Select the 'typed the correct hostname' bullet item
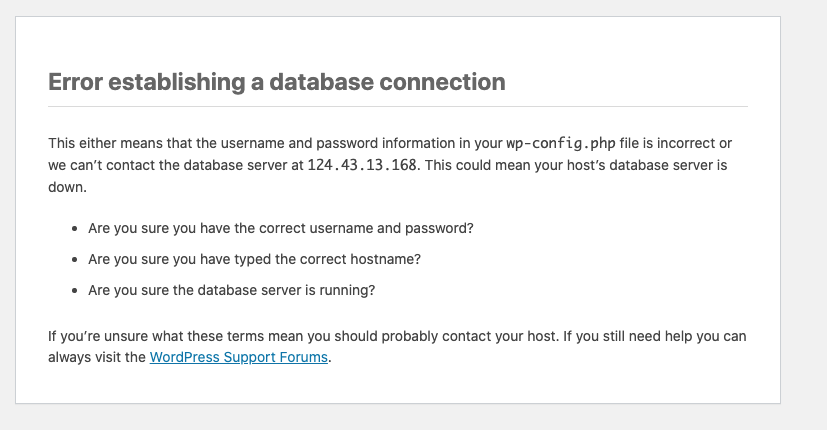This screenshot has height=430, width=827. [254, 260]
